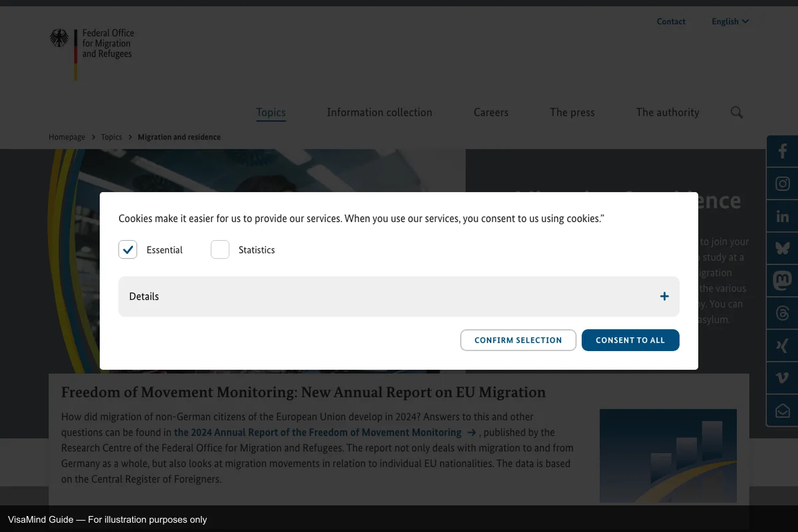Open the Facebook social media icon

click(783, 152)
